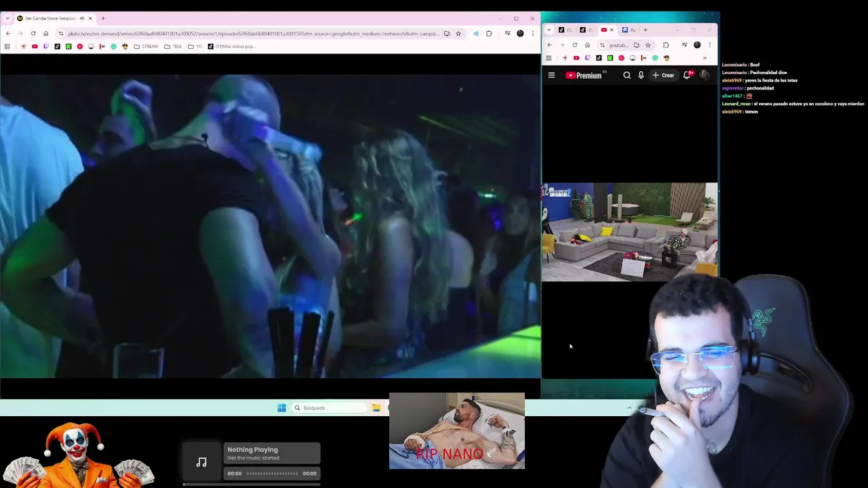Open Twitch bookmark in Pluto TV window

(x=46, y=46)
